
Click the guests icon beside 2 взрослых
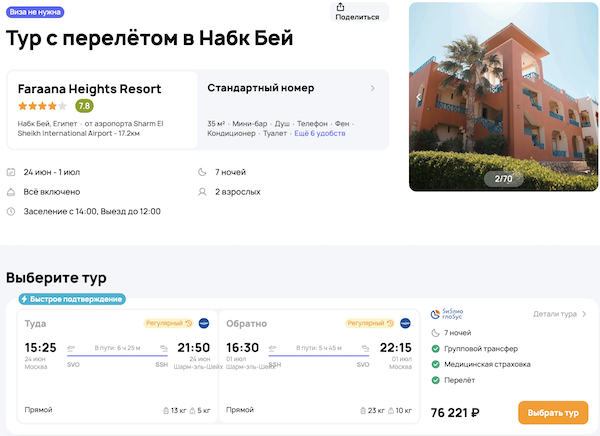click(x=205, y=192)
